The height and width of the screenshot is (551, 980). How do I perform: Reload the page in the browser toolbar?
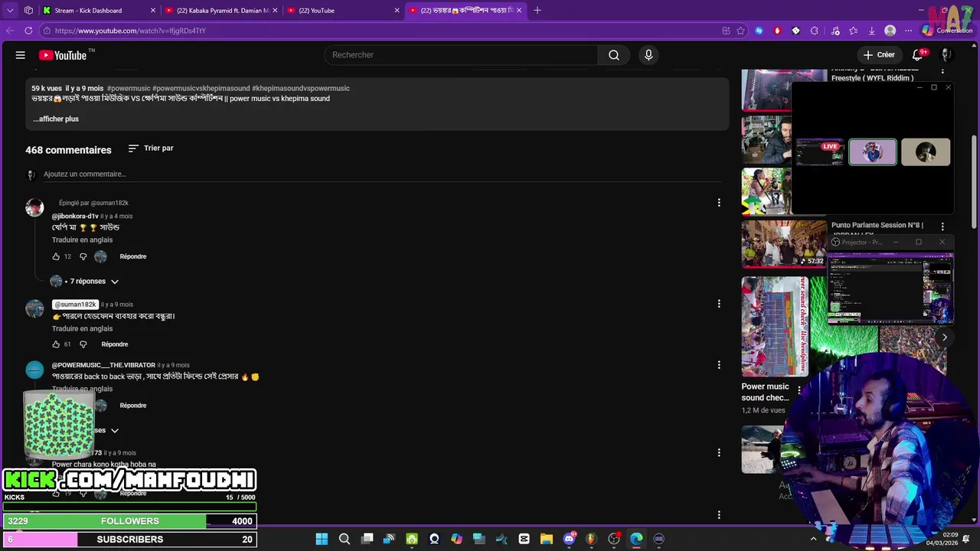(x=28, y=31)
